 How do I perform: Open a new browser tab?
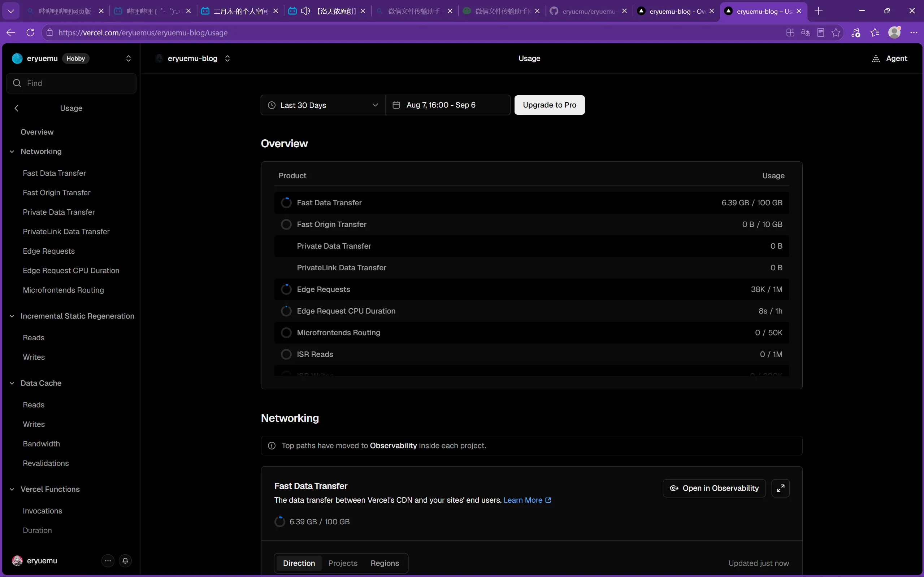tap(818, 11)
